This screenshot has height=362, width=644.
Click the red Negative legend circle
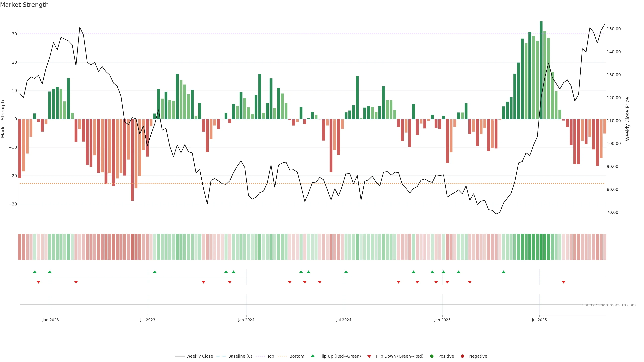tap(462, 356)
